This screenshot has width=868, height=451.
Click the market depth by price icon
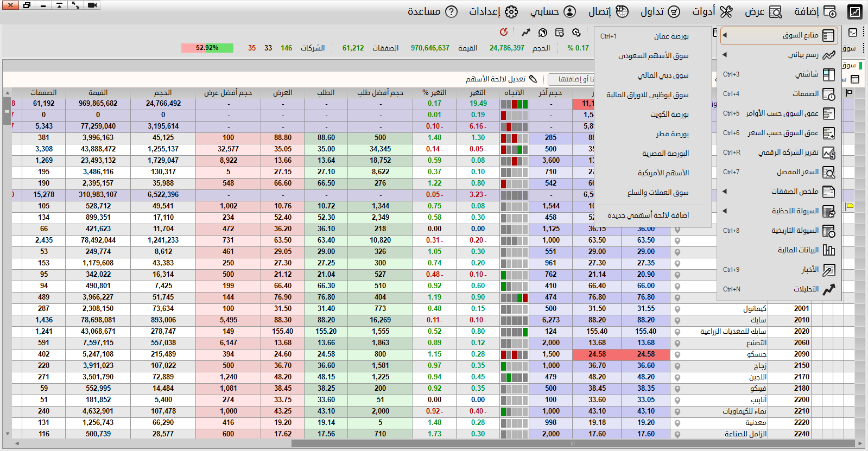(x=829, y=133)
